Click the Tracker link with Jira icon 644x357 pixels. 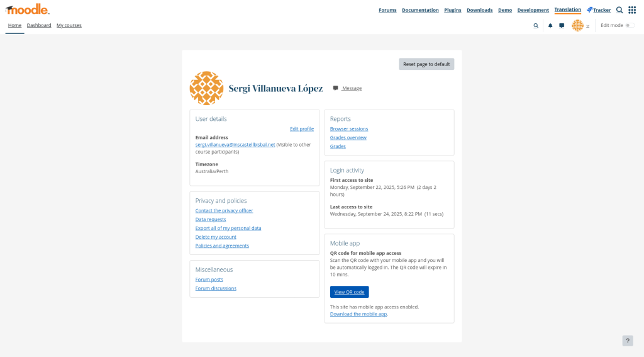(599, 10)
